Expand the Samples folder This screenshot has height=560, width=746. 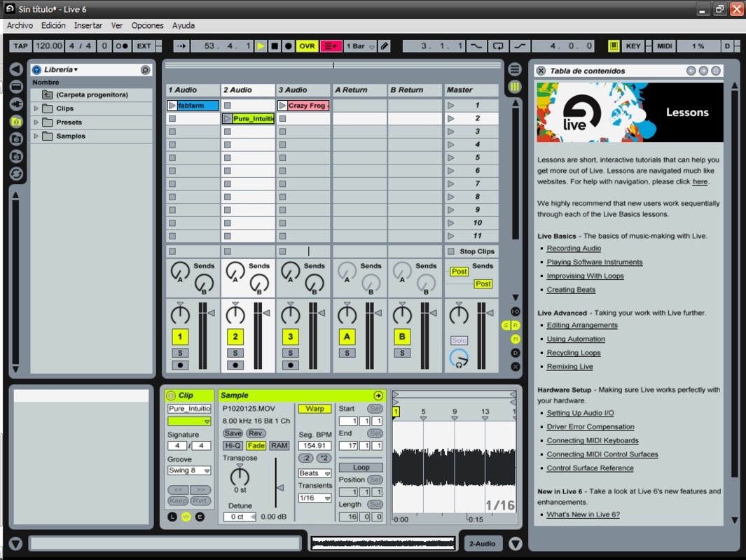click(x=36, y=136)
